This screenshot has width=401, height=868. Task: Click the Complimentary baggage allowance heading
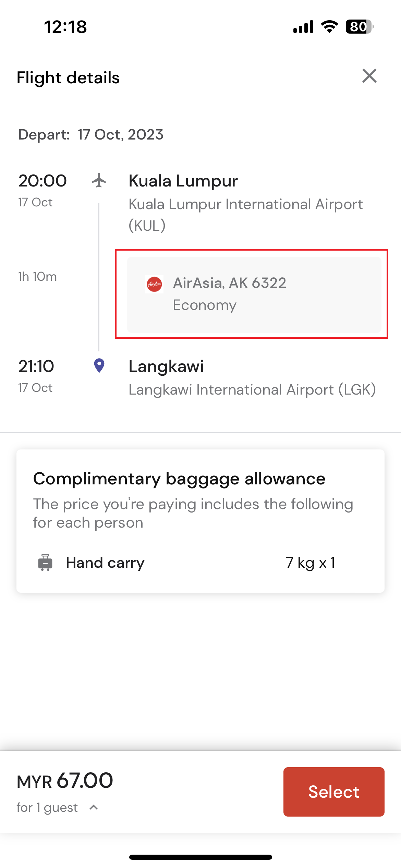pyautogui.click(x=179, y=479)
